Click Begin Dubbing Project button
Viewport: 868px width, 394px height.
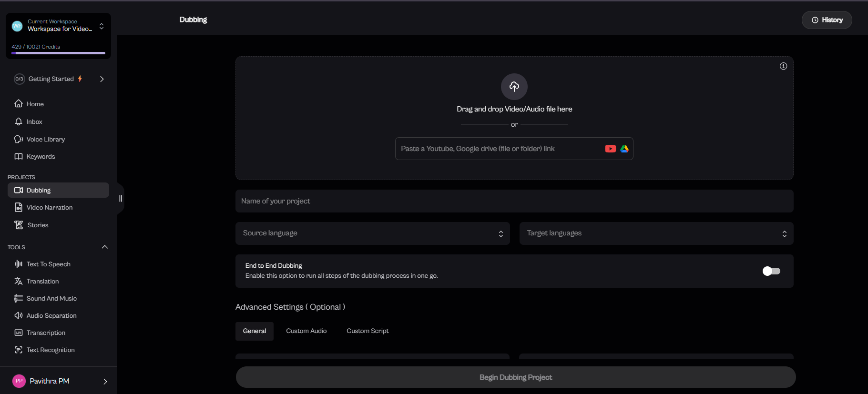click(515, 377)
